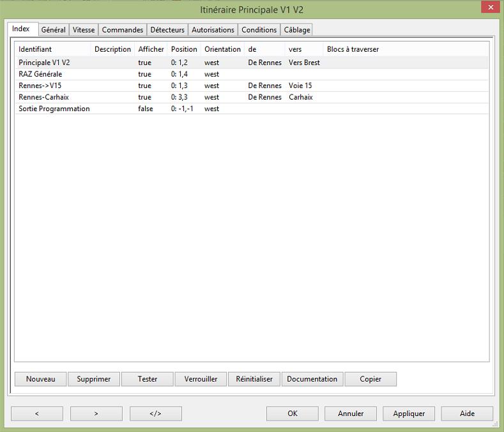Show the Conditions tab

pyautogui.click(x=259, y=30)
